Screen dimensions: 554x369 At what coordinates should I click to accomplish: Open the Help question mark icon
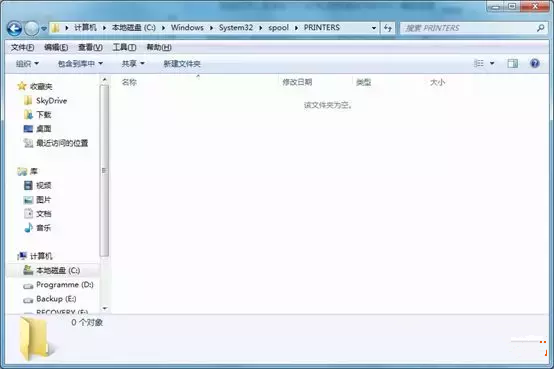(535, 63)
